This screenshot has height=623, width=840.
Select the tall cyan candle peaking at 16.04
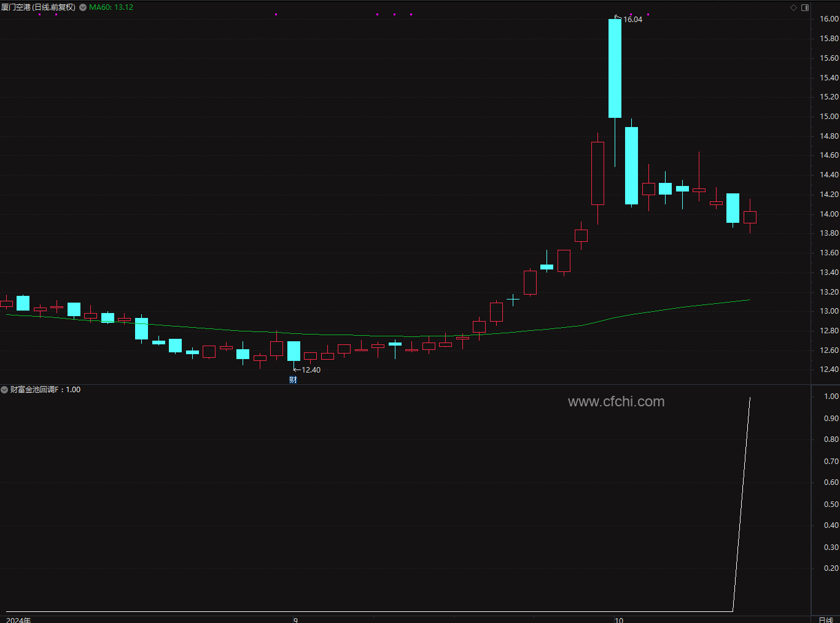click(x=615, y=68)
